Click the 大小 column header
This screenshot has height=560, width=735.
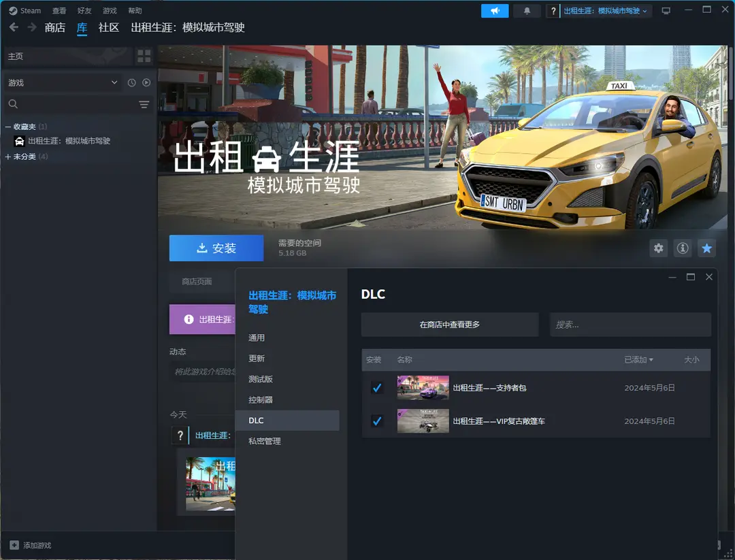pos(691,359)
